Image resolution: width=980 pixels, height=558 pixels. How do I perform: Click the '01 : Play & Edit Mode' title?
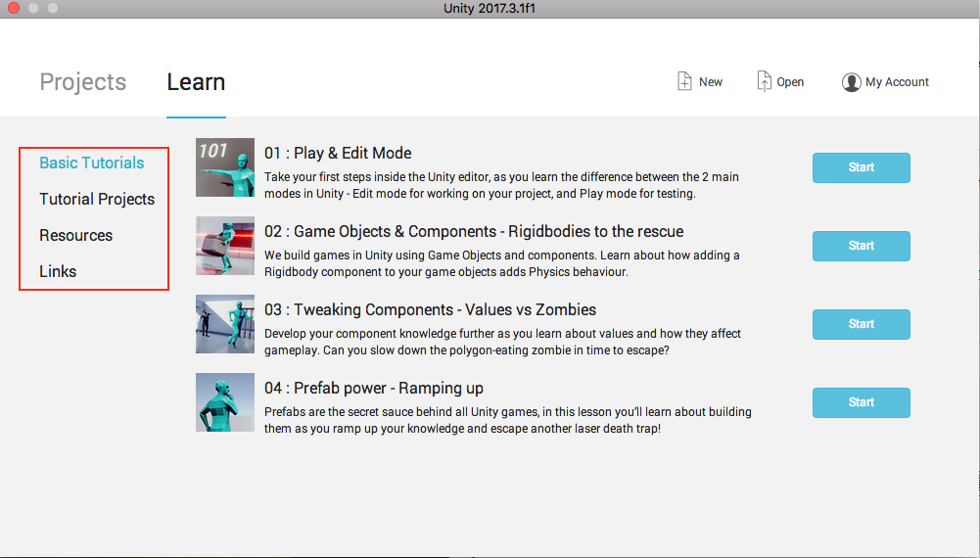[338, 153]
